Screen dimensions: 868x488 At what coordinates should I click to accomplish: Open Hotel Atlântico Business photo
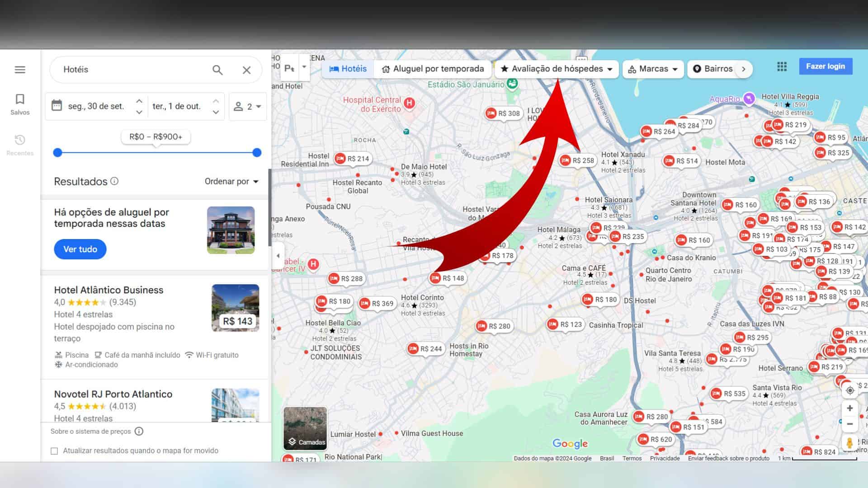[235, 308]
